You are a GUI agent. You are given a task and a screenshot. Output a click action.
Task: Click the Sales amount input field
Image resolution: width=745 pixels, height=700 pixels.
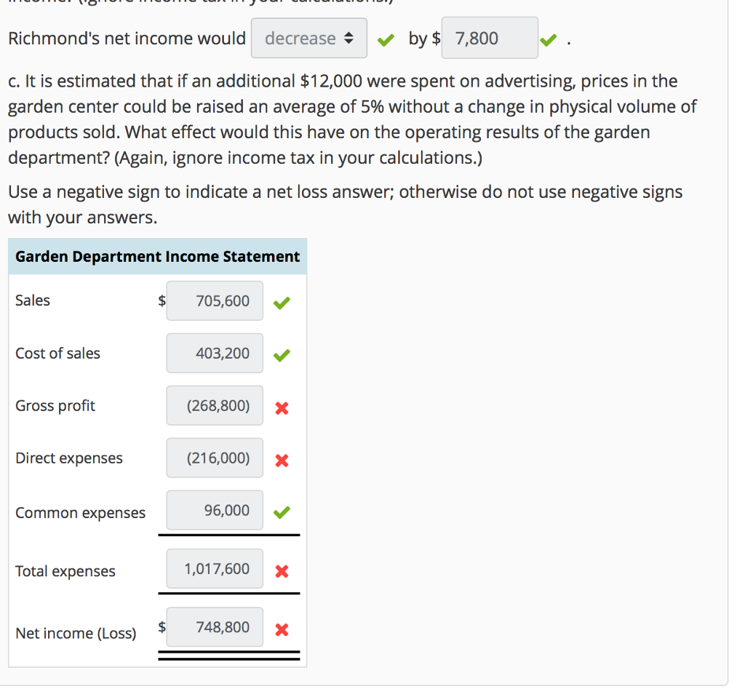tap(214, 301)
